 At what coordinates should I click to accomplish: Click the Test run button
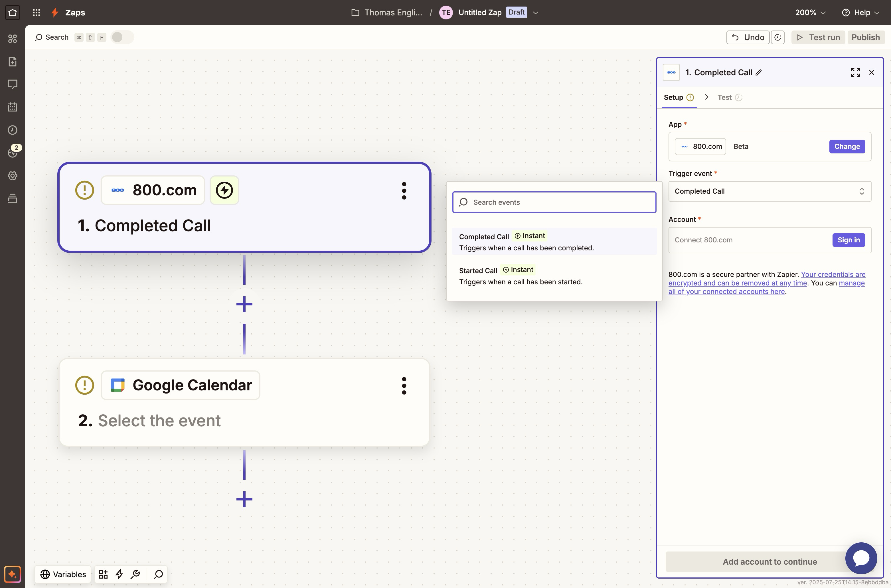pos(818,37)
